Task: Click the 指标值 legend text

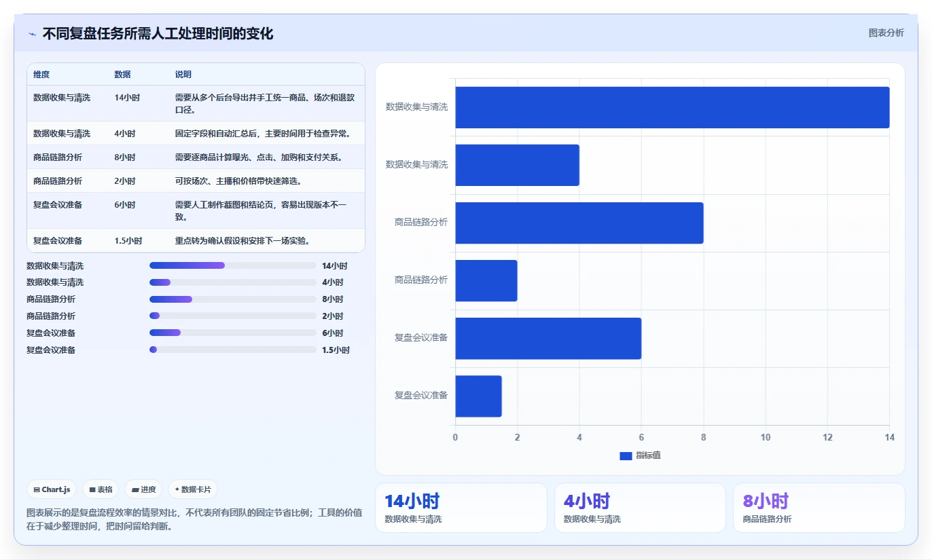Action: coord(648,455)
